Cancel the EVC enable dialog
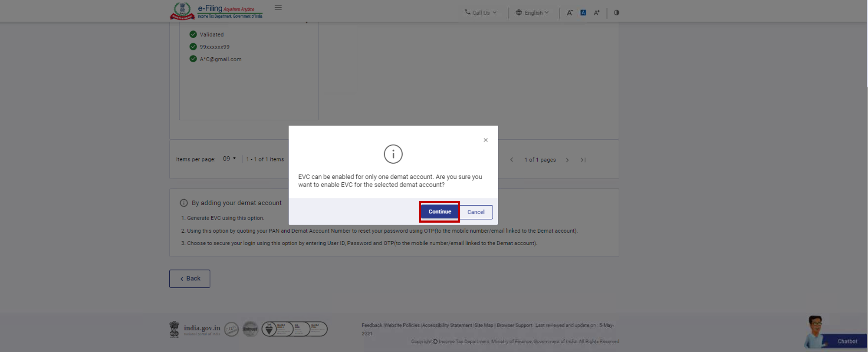 click(x=476, y=212)
